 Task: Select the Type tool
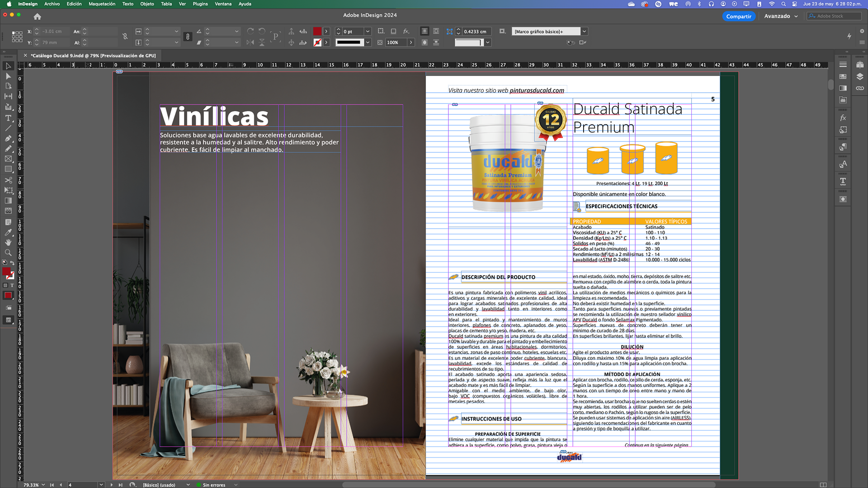tap(8, 118)
